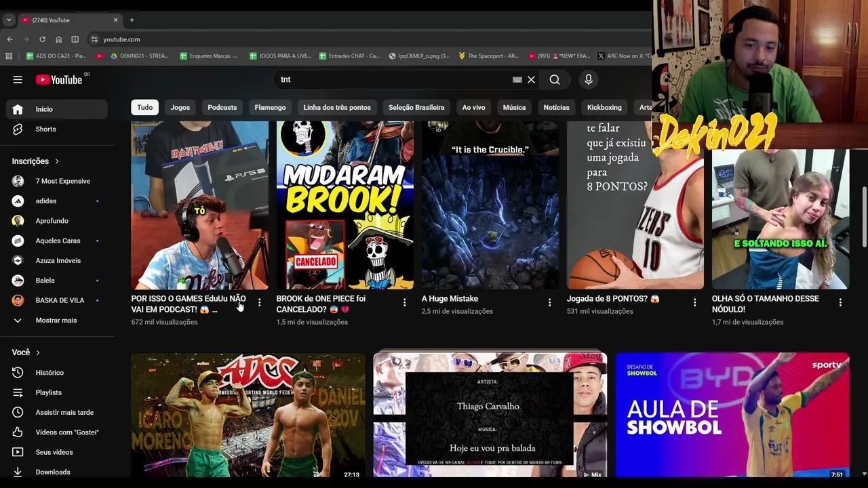Select the Ao vivo filter chip
868x488 pixels.
(x=473, y=107)
